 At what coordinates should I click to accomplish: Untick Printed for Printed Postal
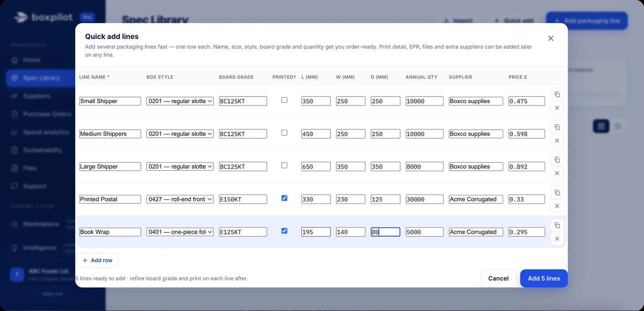point(284,198)
